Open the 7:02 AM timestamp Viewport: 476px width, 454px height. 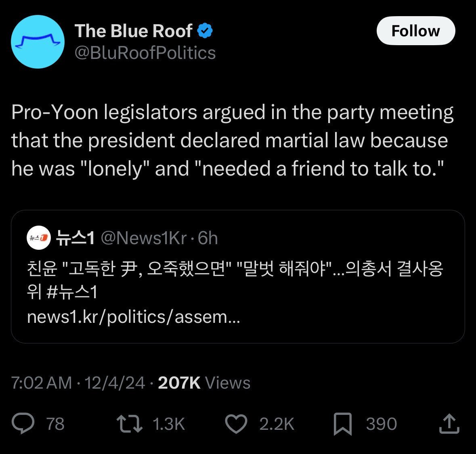point(42,383)
